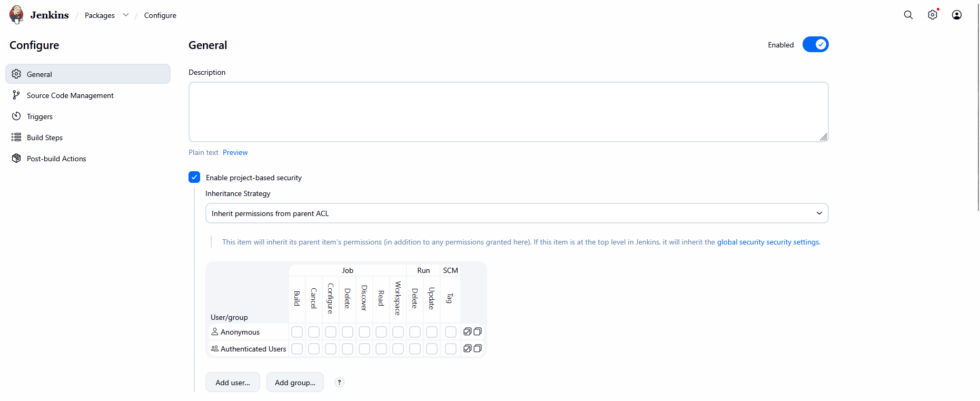
Task: Click into the Description text area
Action: 508,112
